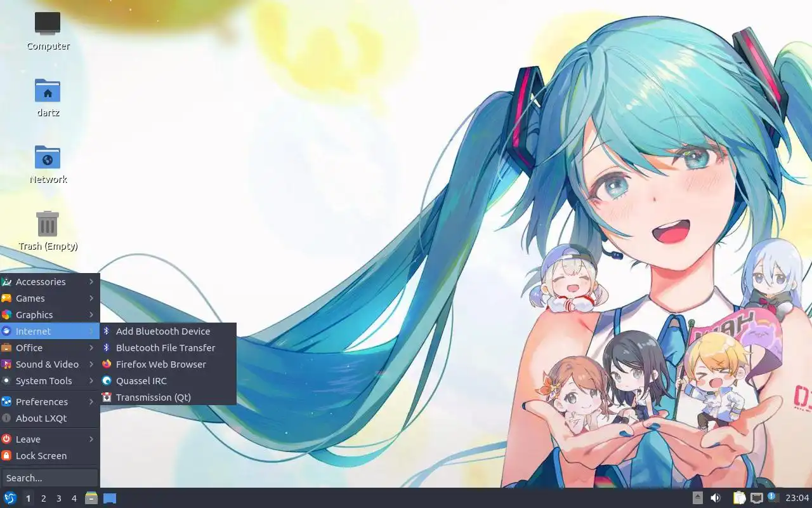Open the Computer desktop icon
This screenshot has height=508, width=812.
48,23
